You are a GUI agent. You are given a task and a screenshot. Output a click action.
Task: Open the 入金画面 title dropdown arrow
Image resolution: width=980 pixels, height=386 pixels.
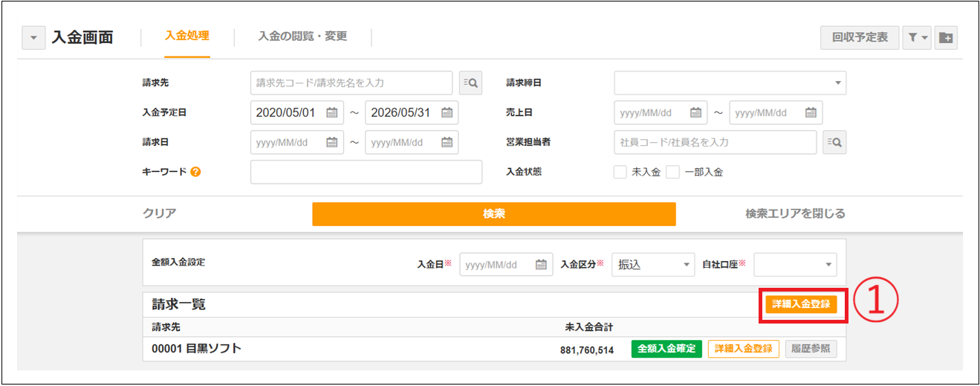pos(33,38)
